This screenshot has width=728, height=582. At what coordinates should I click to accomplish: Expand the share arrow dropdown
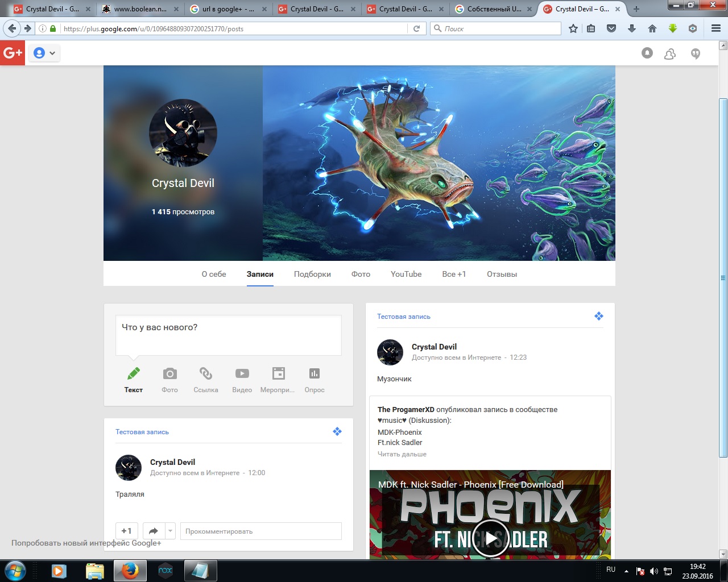[x=170, y=531]
